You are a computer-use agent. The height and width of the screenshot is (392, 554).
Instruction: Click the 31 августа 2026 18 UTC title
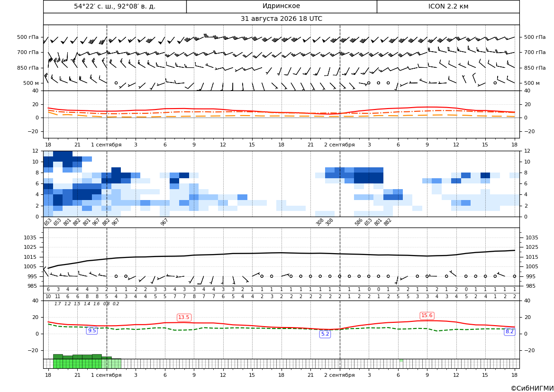281,19
